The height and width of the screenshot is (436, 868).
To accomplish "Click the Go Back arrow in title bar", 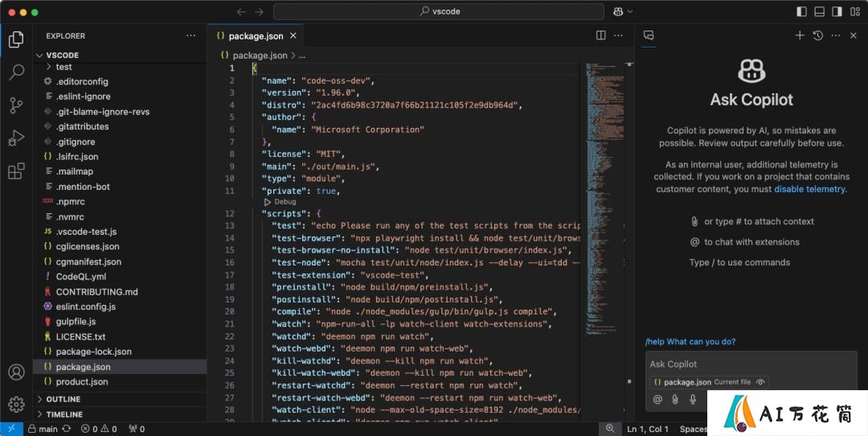I will tap(241, 11).
